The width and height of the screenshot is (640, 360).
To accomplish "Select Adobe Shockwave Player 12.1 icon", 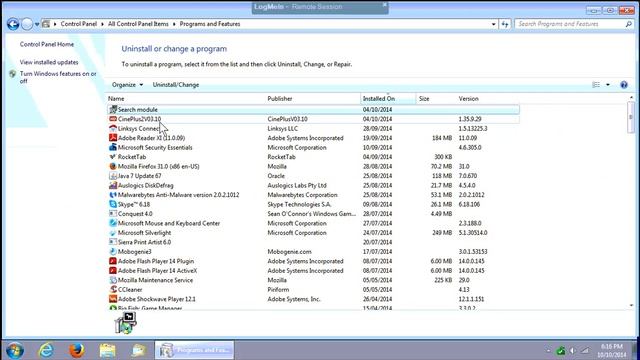I will [x=113, y=299].
